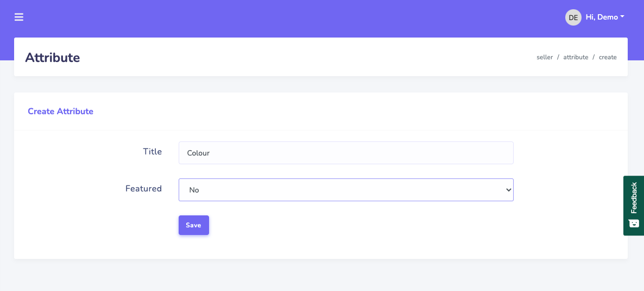
Task: Click the first breadcrumb slash after seller
Action: [x=558, y=57]
